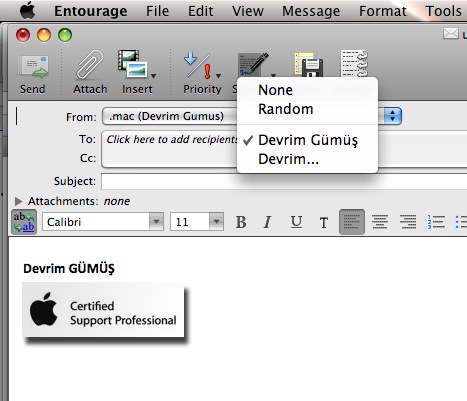
Task: Click the envelope icon in title bar
Action: point(451,34)
